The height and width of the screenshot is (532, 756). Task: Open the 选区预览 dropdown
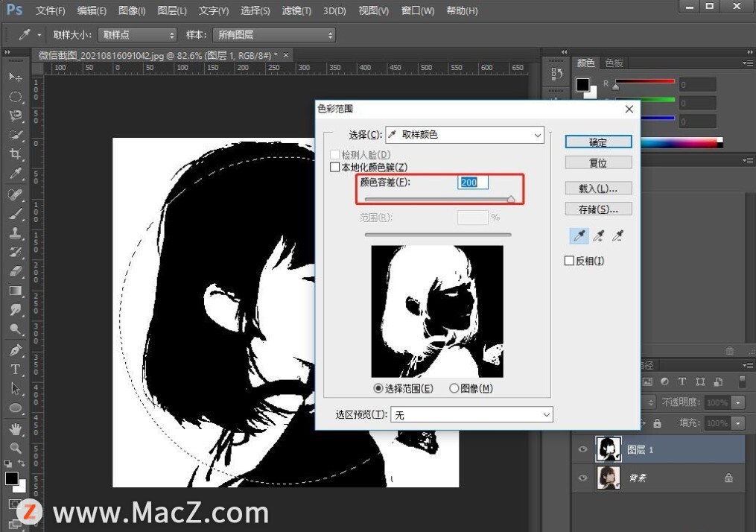pos(471,414)
